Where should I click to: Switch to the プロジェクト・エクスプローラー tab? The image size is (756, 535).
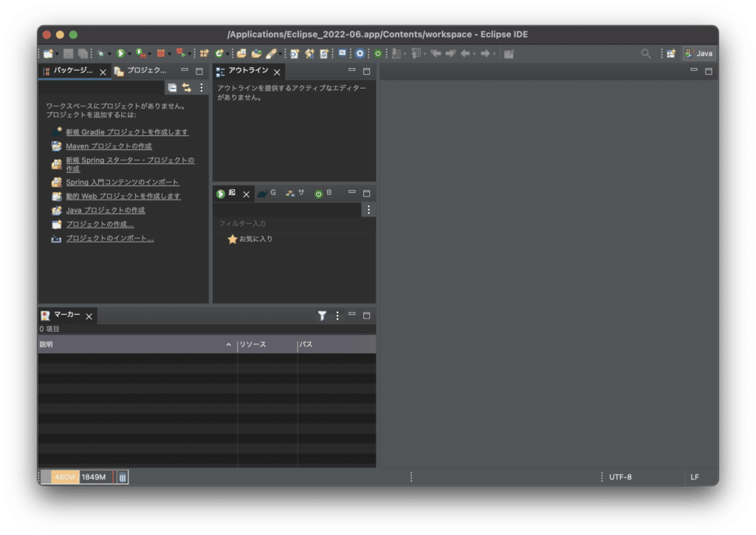[x=148, y=72]
